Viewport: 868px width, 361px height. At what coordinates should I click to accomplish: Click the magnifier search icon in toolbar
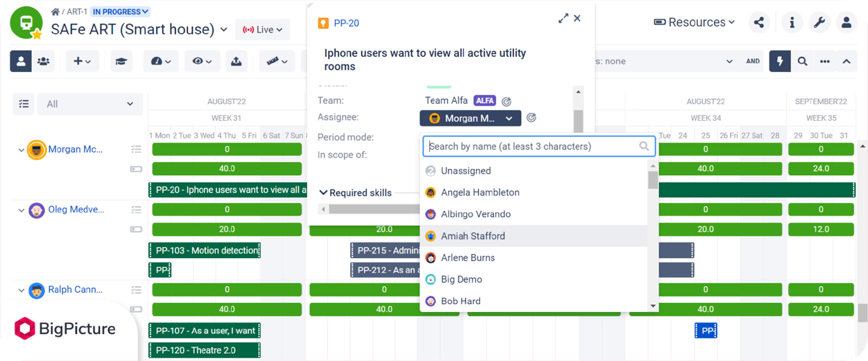point(802,61)
